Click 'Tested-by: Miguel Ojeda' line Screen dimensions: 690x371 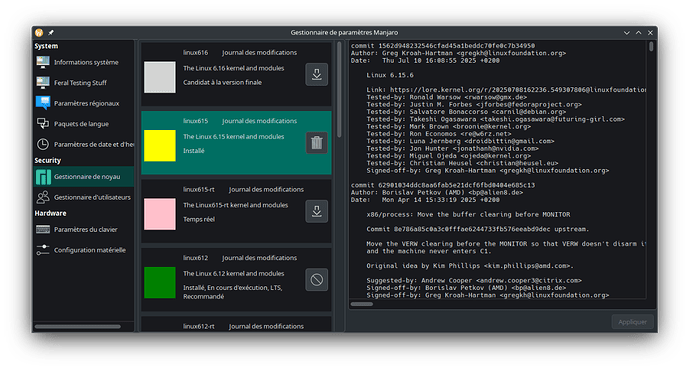click(448, 156)
